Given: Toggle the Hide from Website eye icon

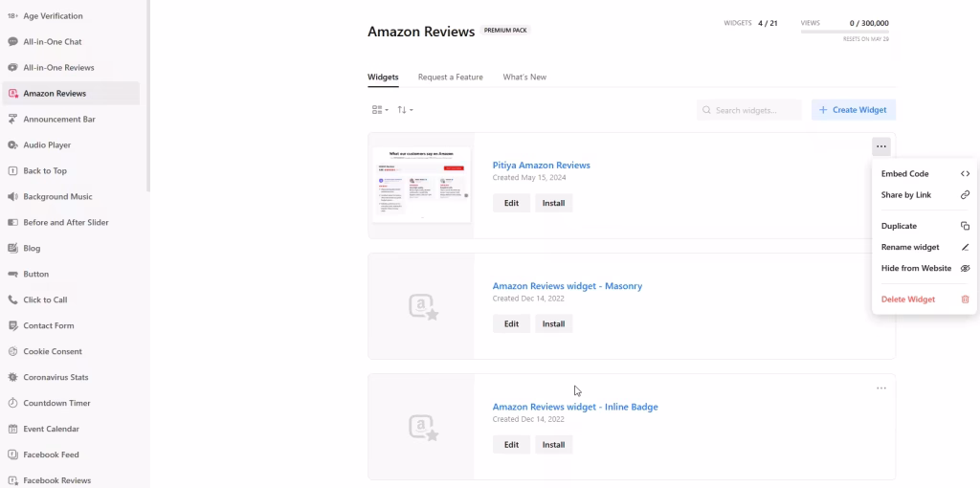Looking at the screenshot, I should (x=965, y=268).
